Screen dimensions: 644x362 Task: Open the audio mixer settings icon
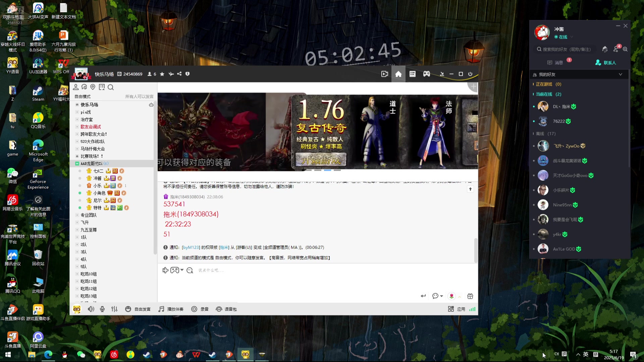[114, 309]
